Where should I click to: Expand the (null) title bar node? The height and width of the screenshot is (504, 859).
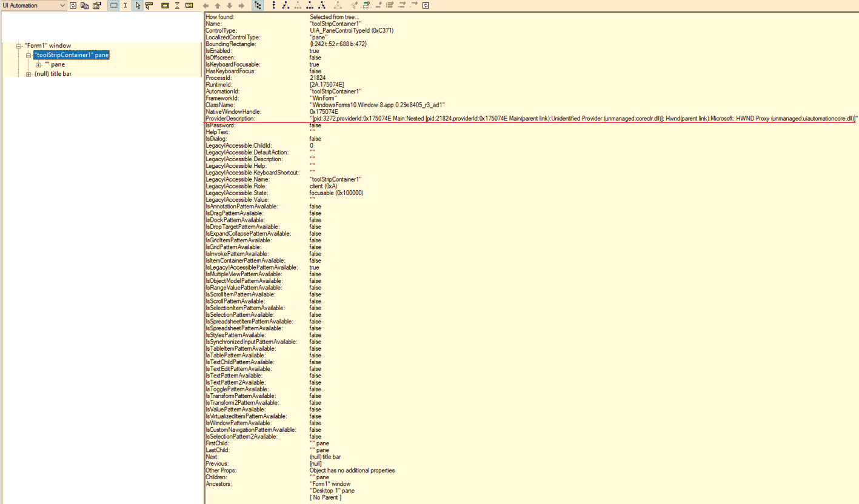pyautogui.click(x=28, y=75)
